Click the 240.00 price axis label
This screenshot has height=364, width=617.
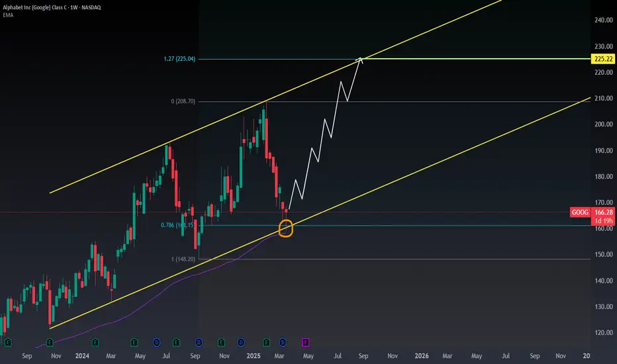pos(604,20)
